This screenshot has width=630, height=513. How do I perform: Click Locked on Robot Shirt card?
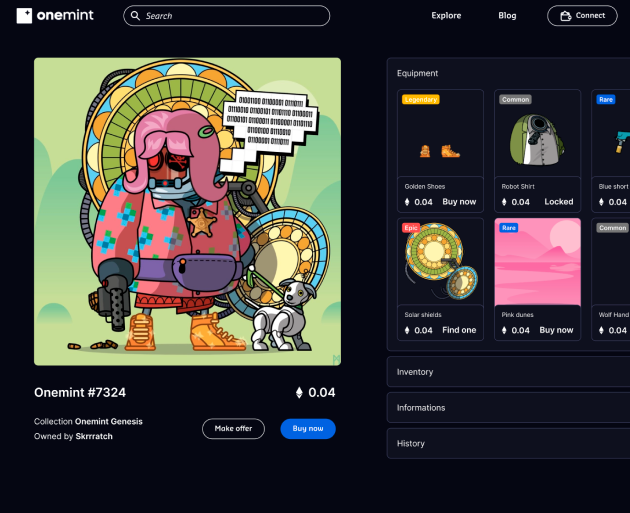pyautogui.click(x=559, y=202)
